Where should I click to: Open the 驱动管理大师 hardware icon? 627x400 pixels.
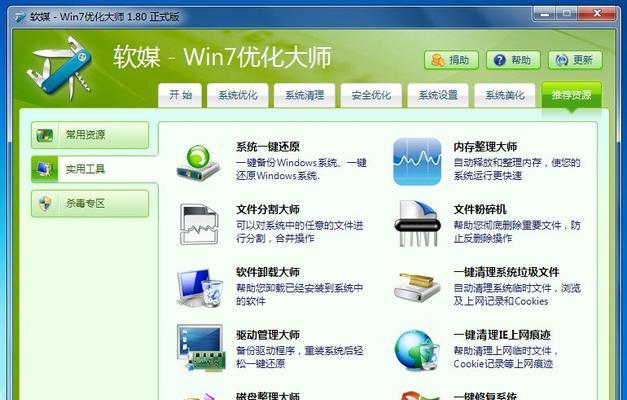(x=201, y=348)
